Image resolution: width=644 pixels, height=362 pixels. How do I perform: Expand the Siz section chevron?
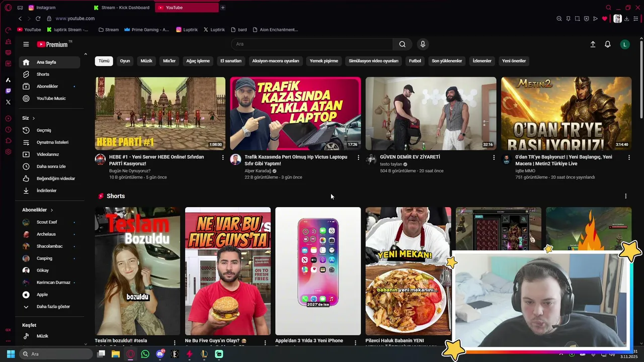(x=34, y=118)
